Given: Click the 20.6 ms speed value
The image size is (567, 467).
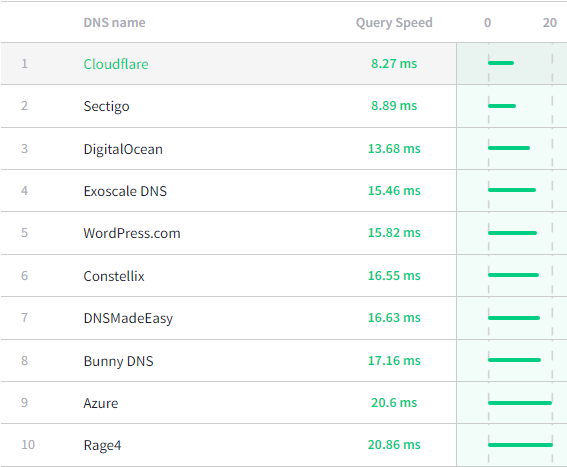Looking at the screenshot, I should 394,403.
